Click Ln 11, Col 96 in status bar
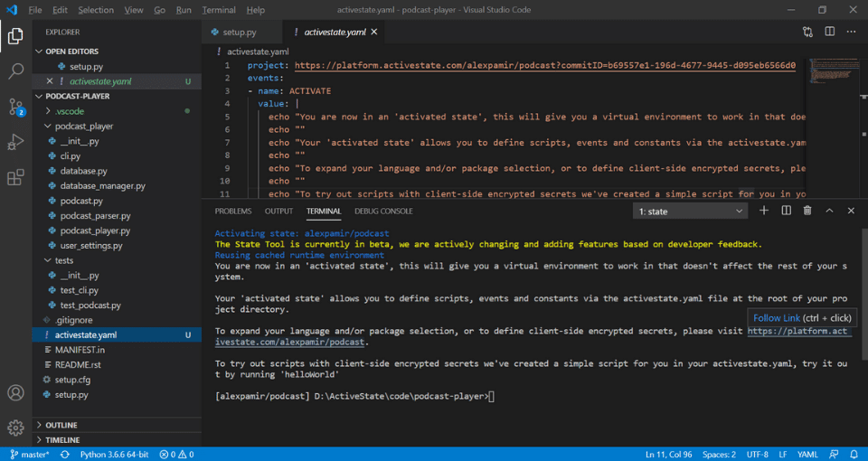Screen dimensions: 868x461 669,455
